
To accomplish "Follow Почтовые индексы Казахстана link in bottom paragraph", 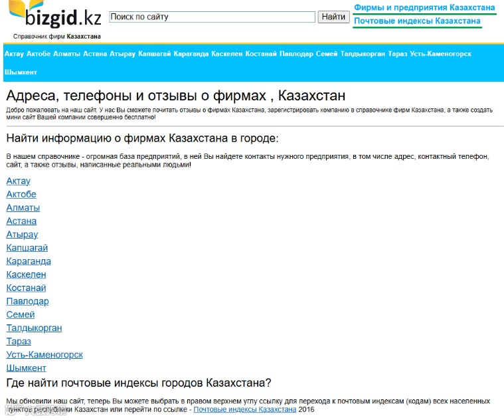I will coord(244,409).
